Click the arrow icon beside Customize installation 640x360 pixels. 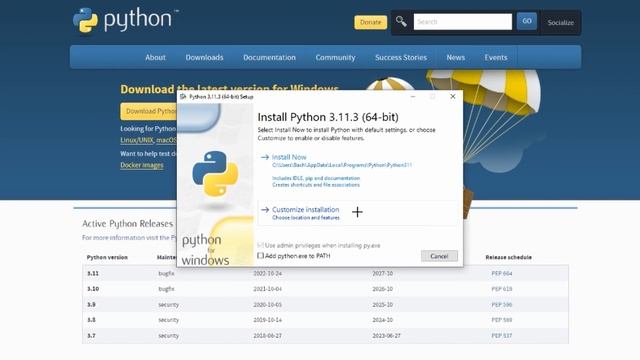[265, 209]
